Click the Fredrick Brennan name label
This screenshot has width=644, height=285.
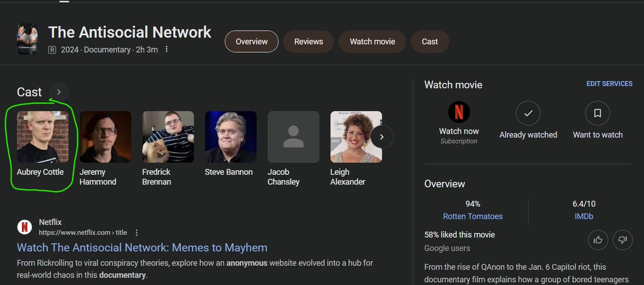tap(157, 177)
